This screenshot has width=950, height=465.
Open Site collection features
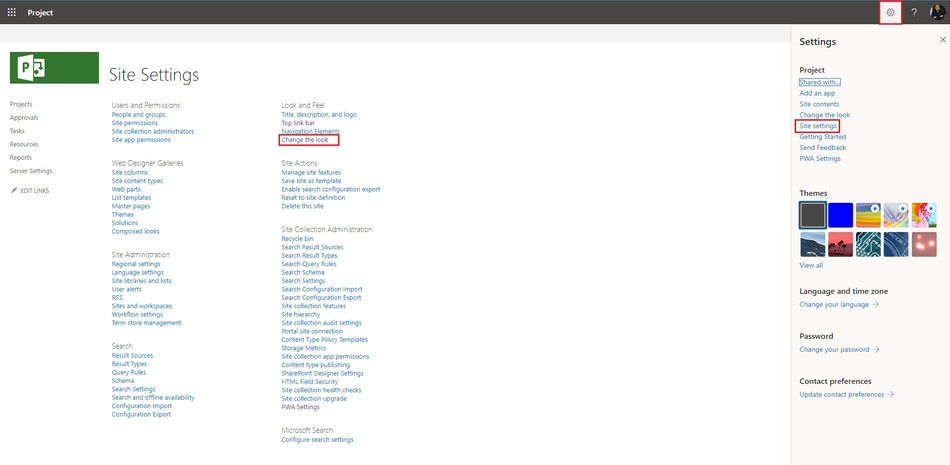(x=314, y=307)
